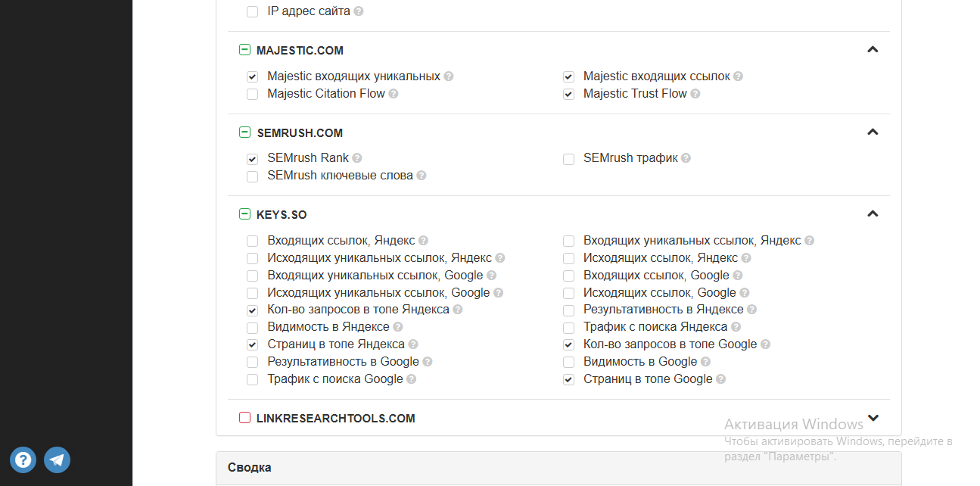The width and height of the screenshot is (980, 486).
Task: Expand the LINKRESEARCHTOOLS.COM section chevron
Action: click(x=873, y=418)
